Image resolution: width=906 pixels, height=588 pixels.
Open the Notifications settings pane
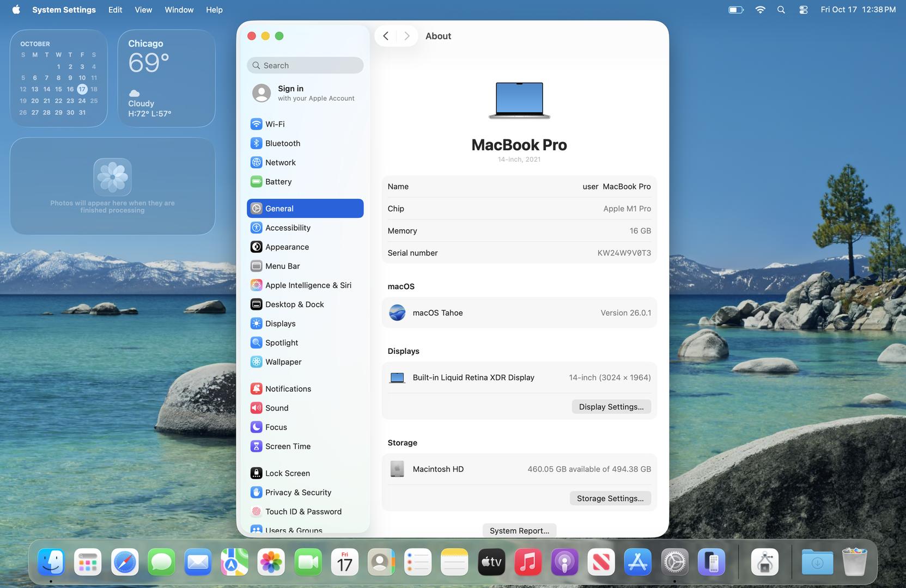288,389
